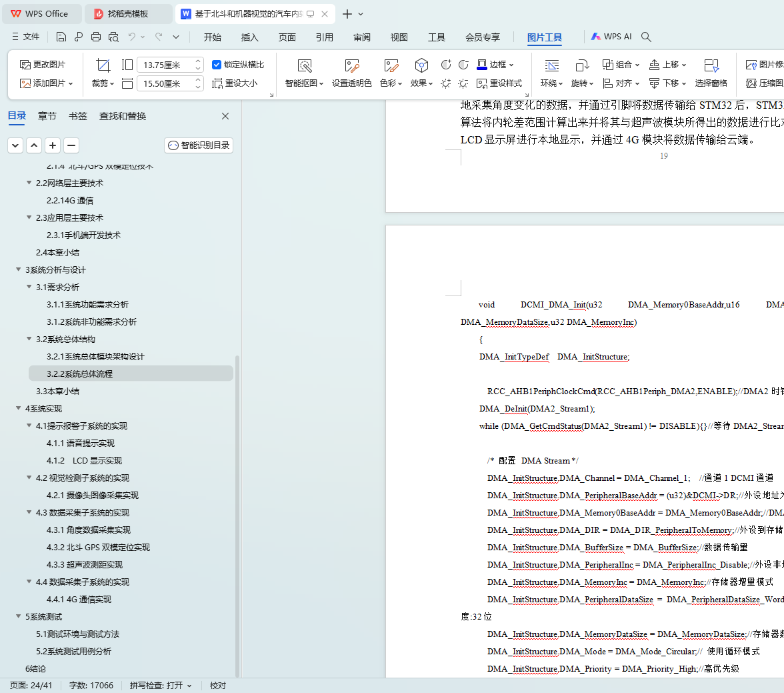Viewport: 784px width, 693px height.
Task: Switch to 书签 (Bookmarks) navigation tab
Action: [x=78, y=116]
